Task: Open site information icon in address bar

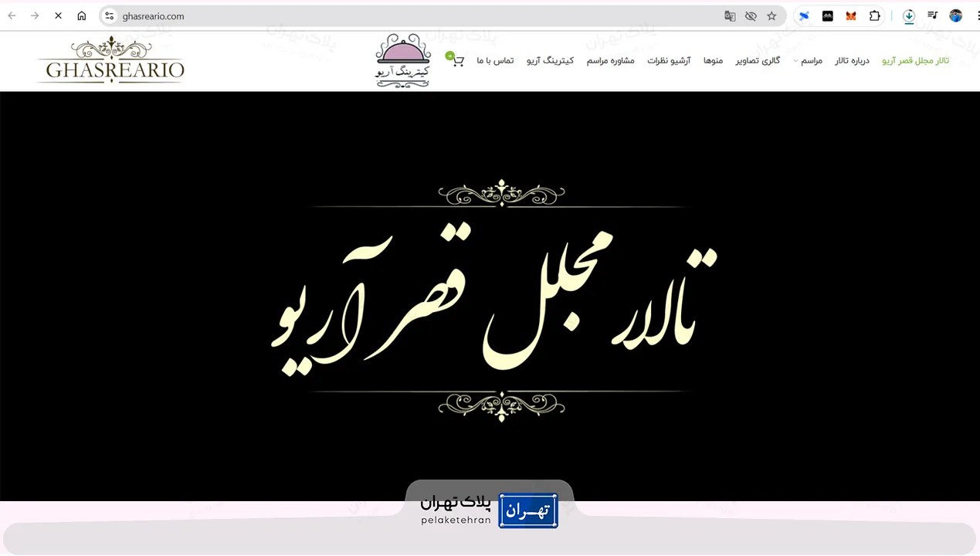Action: pos(110,15)
